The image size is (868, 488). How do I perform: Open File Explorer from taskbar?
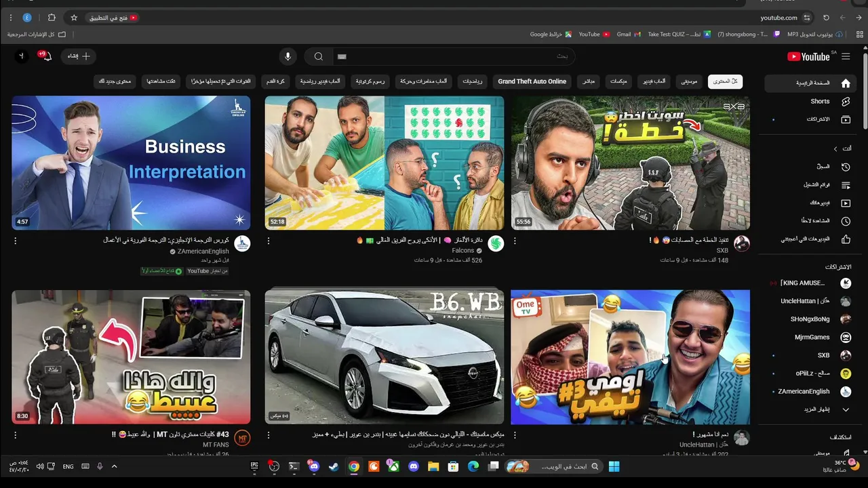[x=433, y=466]
